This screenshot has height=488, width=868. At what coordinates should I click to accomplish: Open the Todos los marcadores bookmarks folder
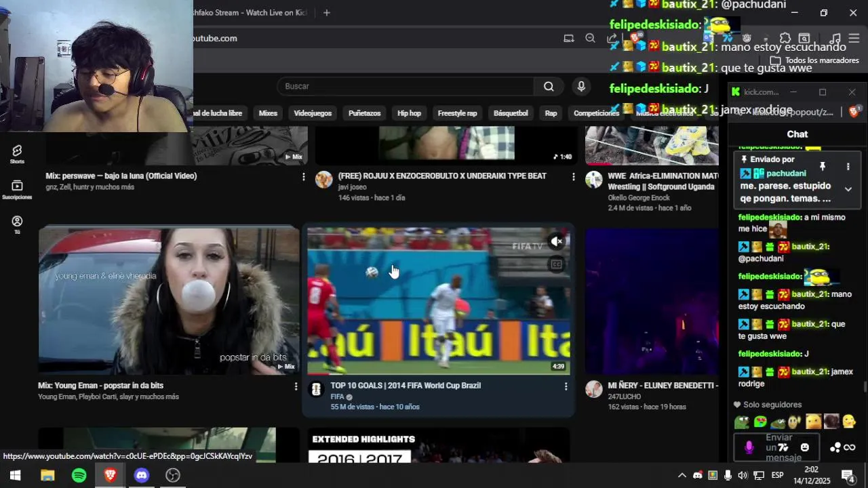(x=814, y=60)
